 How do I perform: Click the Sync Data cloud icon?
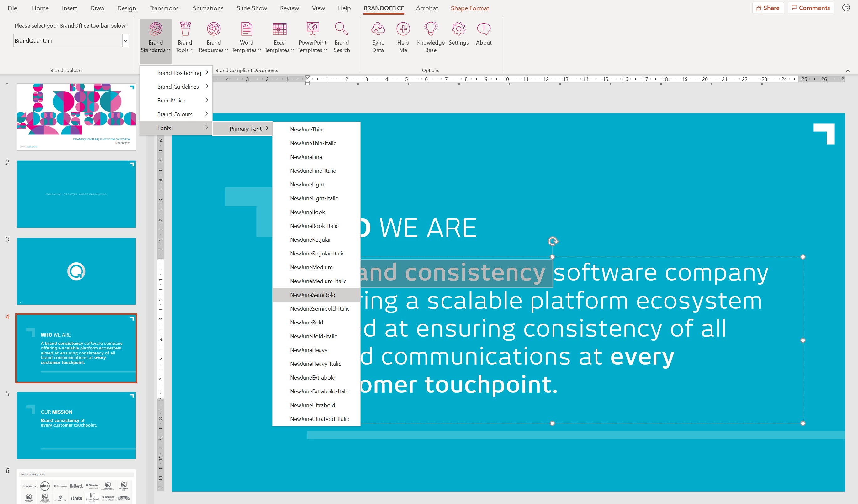(x=378, y=29)
